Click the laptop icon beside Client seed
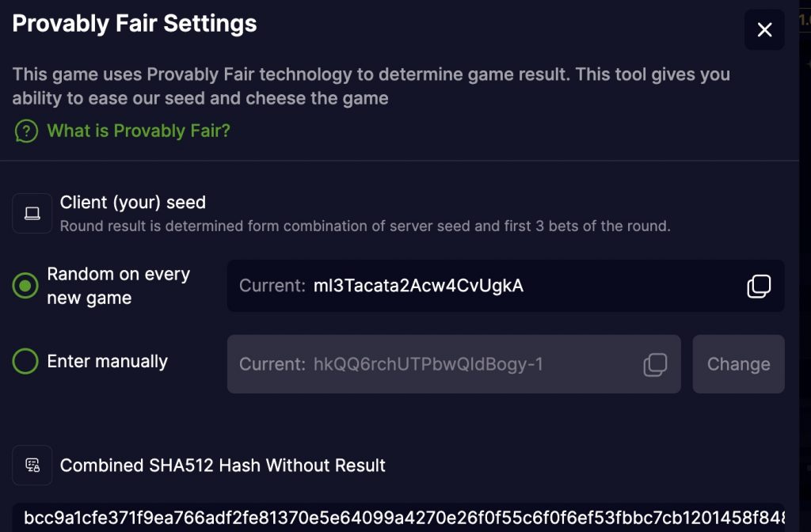 coord(32,213)
